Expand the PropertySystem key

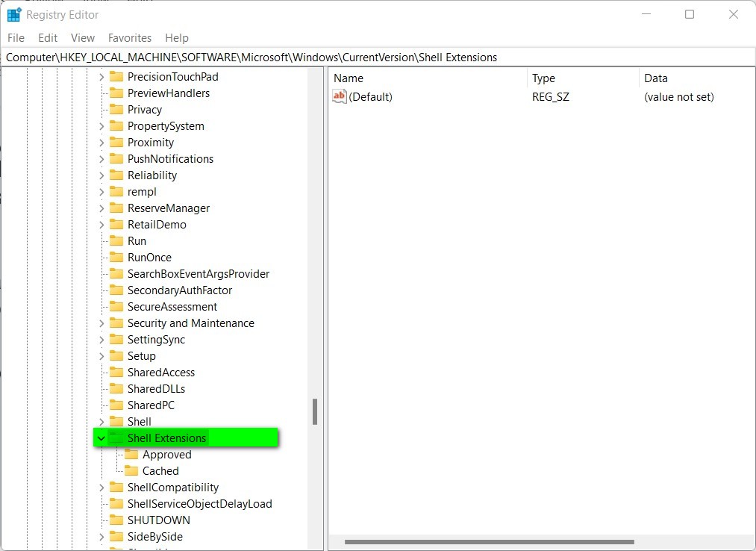click(101, 126)
